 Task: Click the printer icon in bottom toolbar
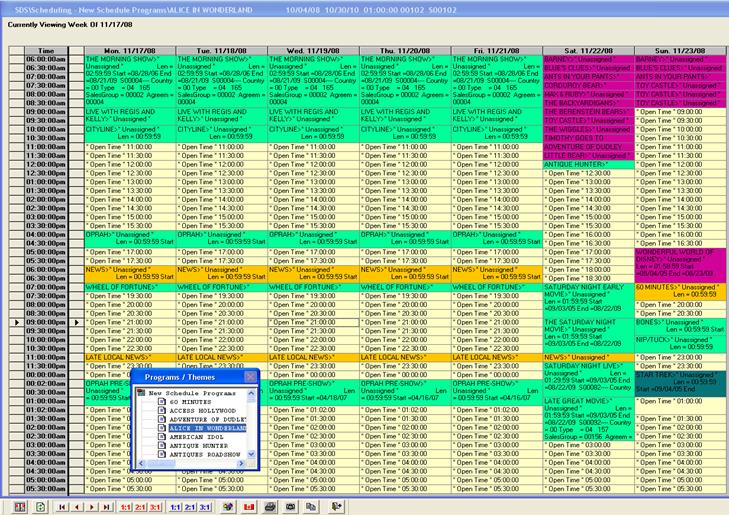[269, 506]
